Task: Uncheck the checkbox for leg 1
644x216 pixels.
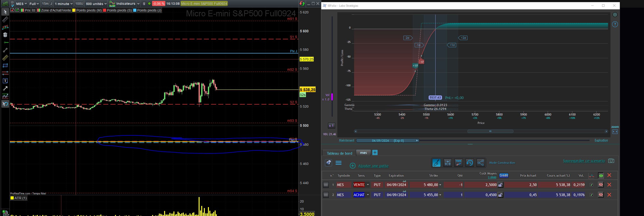Action: click(591, 185)
